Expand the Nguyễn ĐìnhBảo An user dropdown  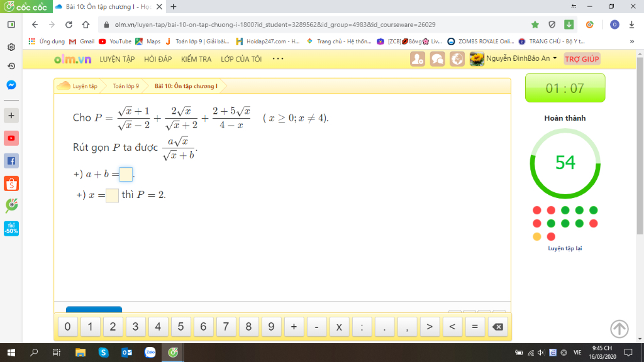[555, 58]
